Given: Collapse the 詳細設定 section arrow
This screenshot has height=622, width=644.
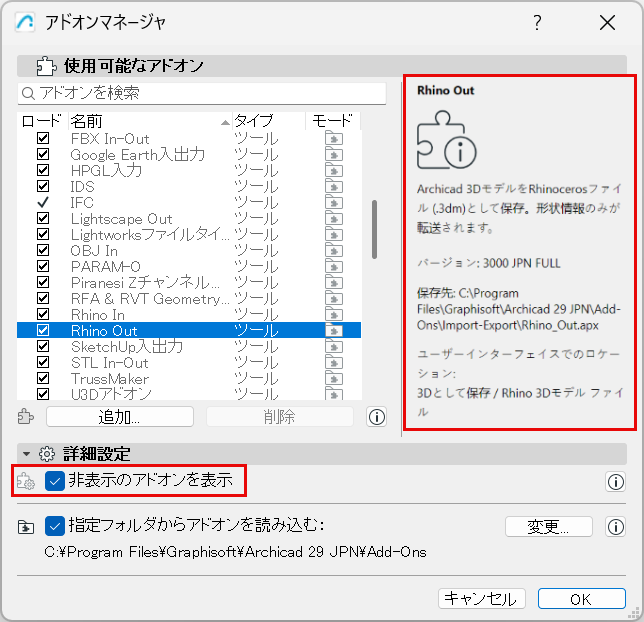Looking at the screenshot, I should (27, 454).
